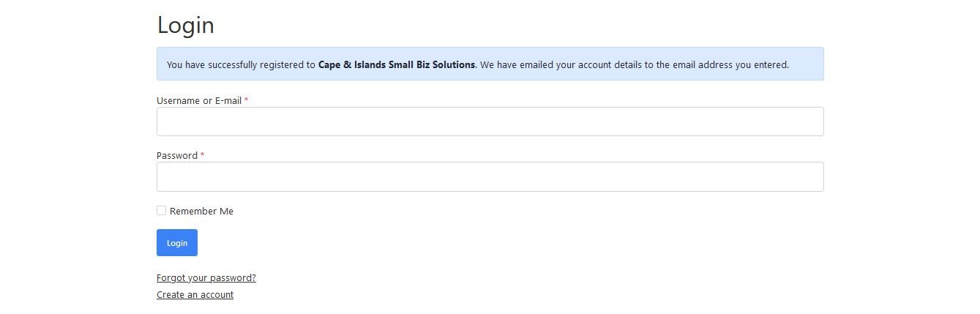Click the Password field label
980x314 pixels.
click(x=177, y=156)
